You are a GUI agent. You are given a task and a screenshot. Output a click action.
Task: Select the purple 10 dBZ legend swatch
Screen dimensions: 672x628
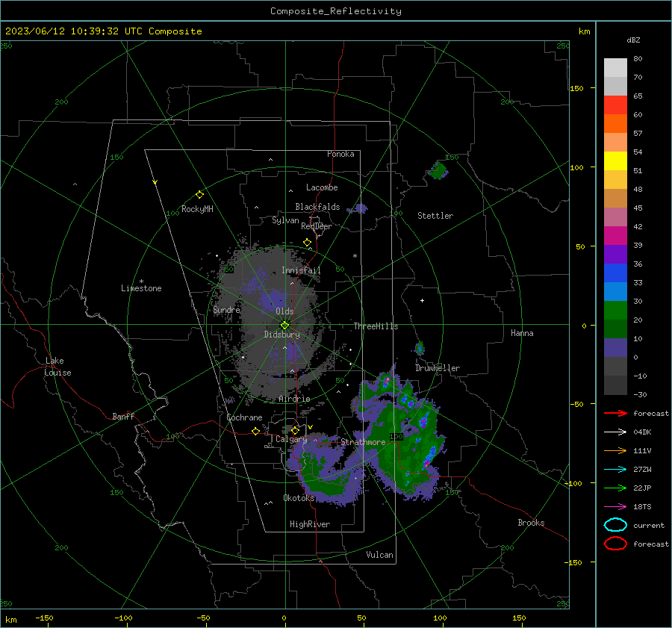point(615,347)
